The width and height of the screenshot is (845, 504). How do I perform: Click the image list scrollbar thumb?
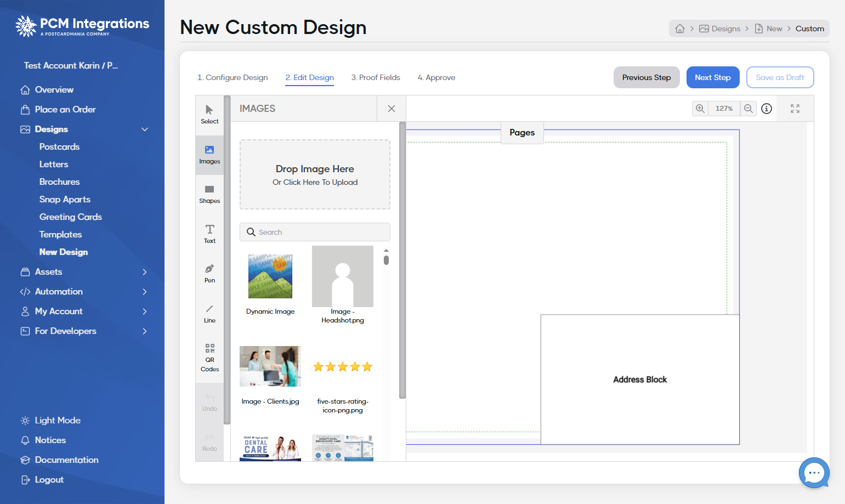point(386,260)
